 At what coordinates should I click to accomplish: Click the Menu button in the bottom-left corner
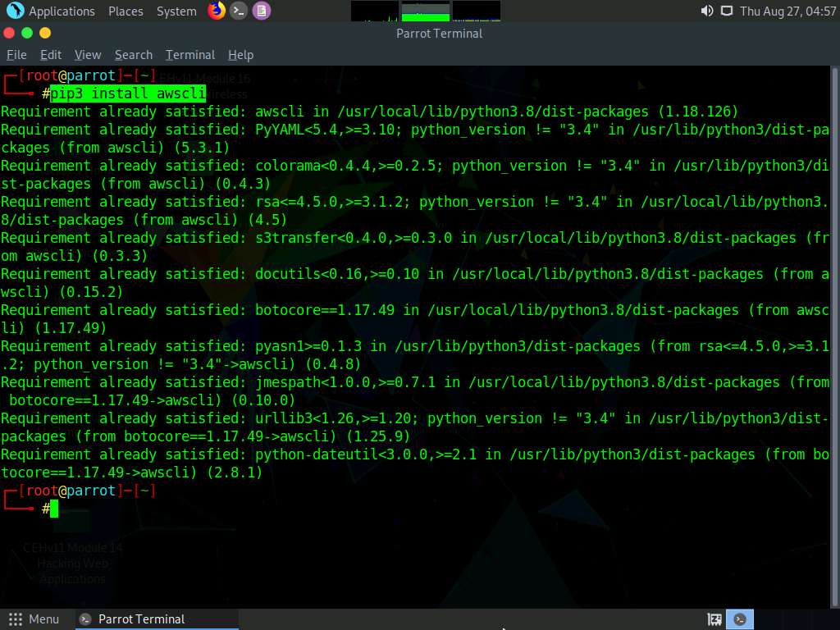(34, 619)
